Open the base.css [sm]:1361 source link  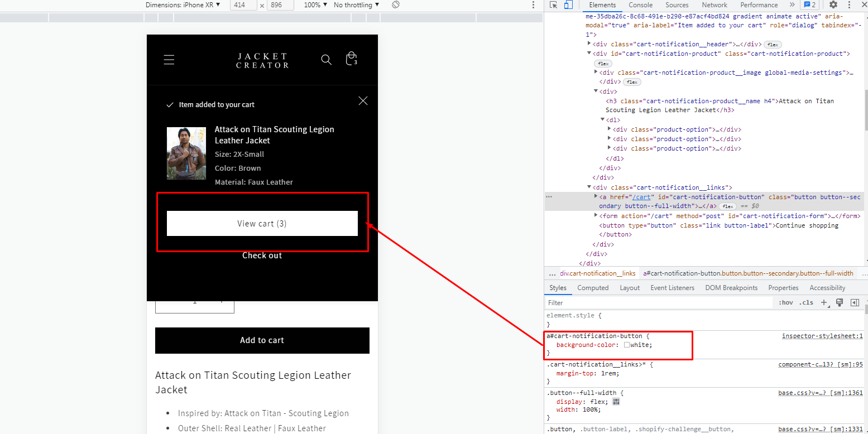click(x=821, y=393)
